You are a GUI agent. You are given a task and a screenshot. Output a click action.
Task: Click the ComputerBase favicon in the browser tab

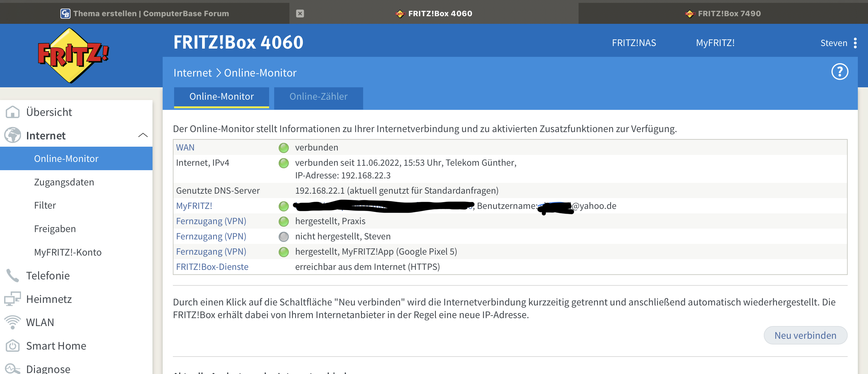(x=65, y=13)
